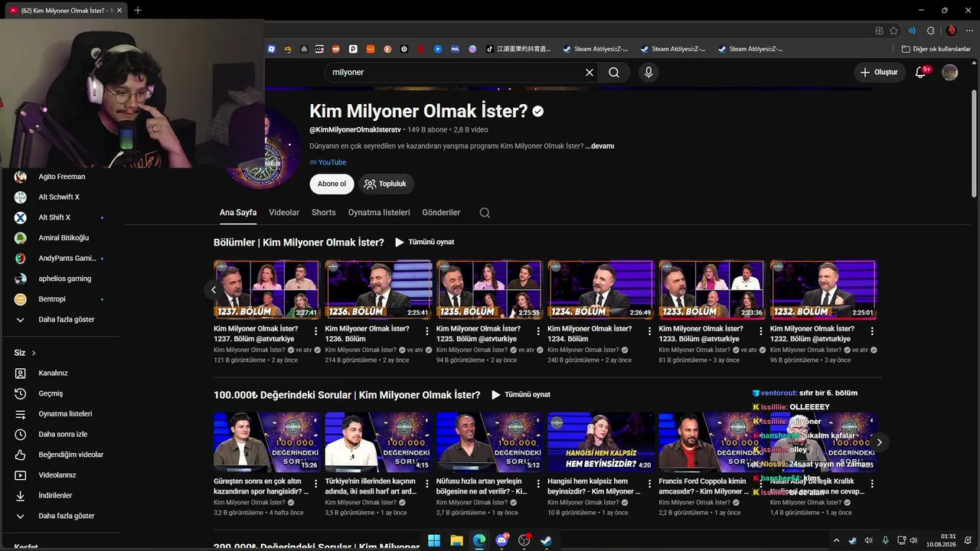This screenshot has height=551, width=980.
Task: Switch to the Videolar tab
Action: tap(284, 213)
